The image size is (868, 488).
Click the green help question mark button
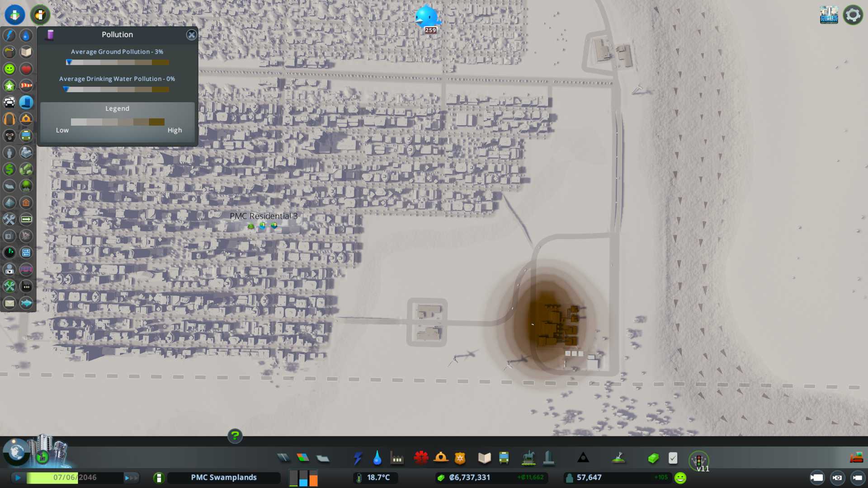pyautogui.click(x=235, y=436)
